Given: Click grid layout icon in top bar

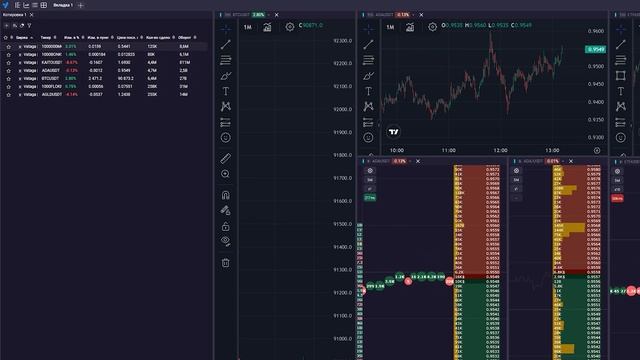Looking at the screenshot, I should (x=44, y=5).
